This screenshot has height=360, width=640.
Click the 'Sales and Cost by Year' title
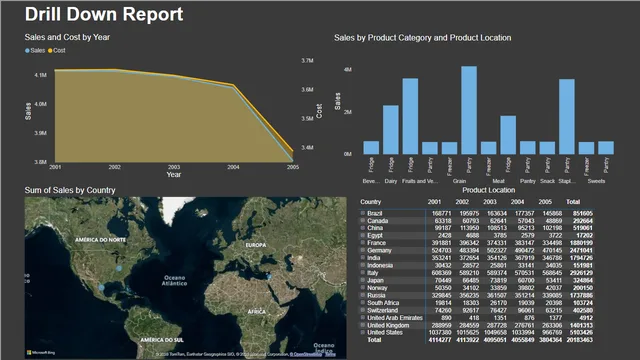pos(67,37)
